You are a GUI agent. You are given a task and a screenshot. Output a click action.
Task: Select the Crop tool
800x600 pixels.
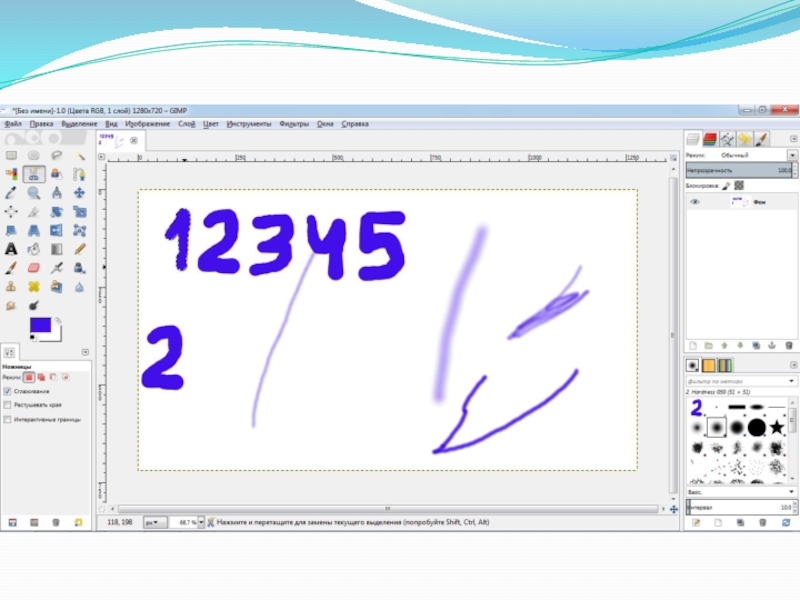click(34, 212)
